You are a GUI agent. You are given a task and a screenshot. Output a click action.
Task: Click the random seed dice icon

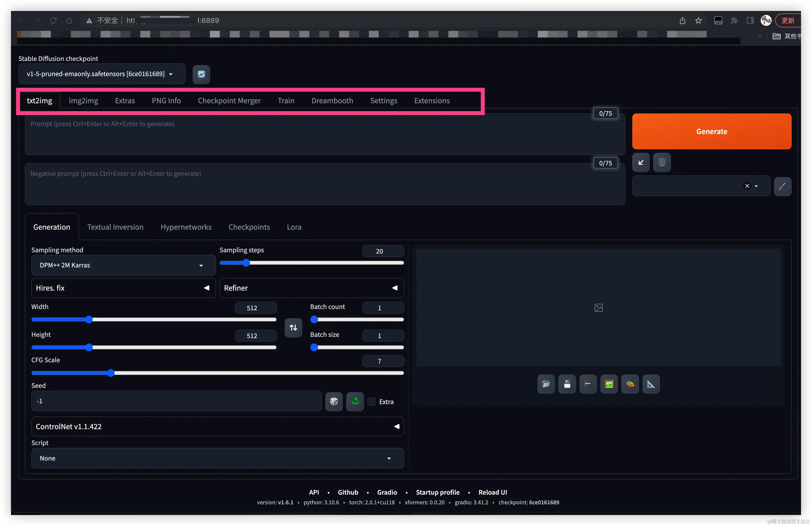tap(334, 401)
